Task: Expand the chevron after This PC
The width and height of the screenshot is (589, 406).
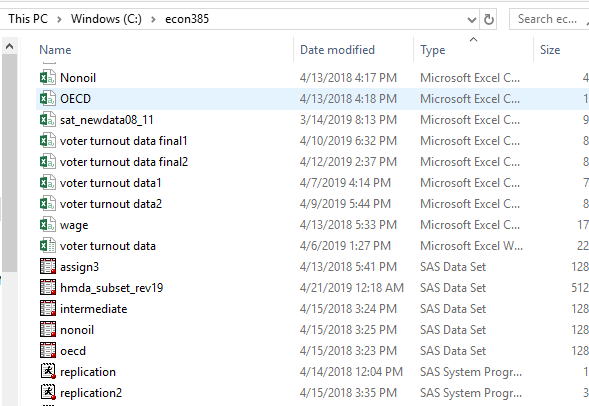Action: click(59, 19)
